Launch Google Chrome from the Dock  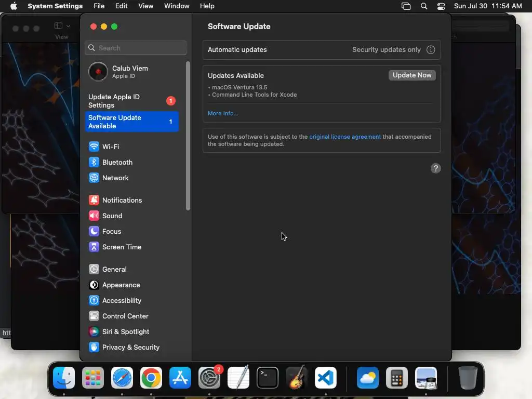[x=151, y=378]
